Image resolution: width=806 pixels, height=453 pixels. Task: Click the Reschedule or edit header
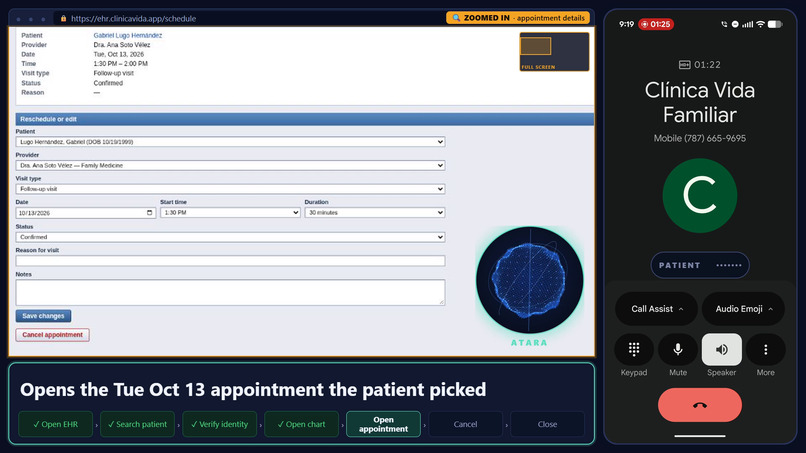304,119
